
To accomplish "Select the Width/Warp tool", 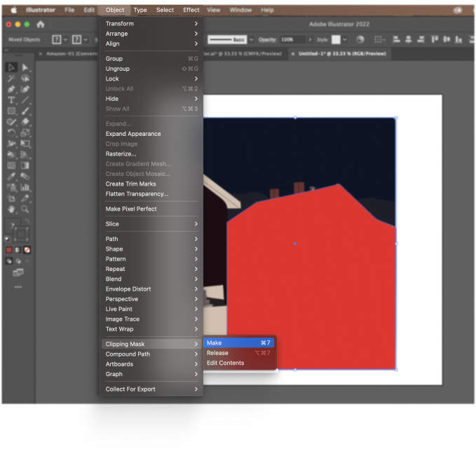I will [x=11, y=144].
